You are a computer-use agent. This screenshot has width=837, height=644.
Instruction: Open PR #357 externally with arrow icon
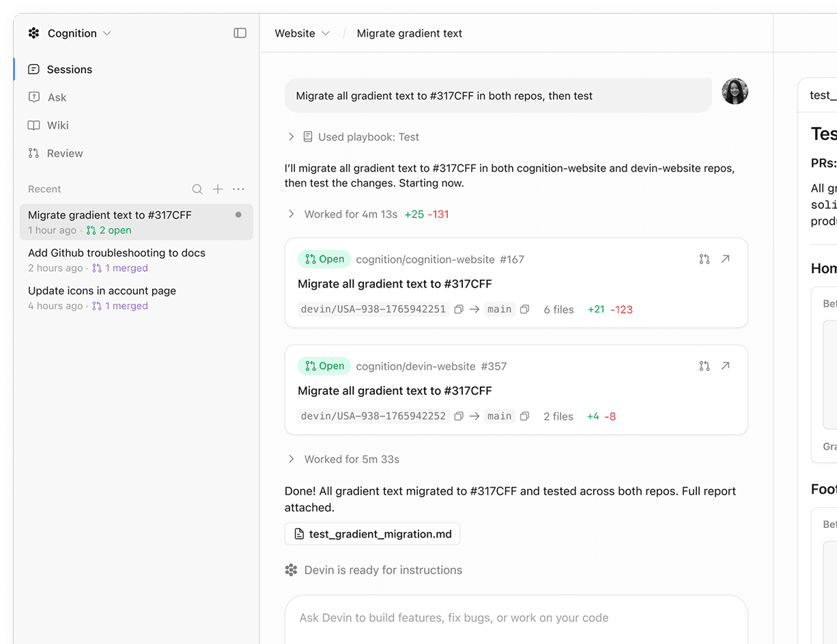click(x=726, y=366)
